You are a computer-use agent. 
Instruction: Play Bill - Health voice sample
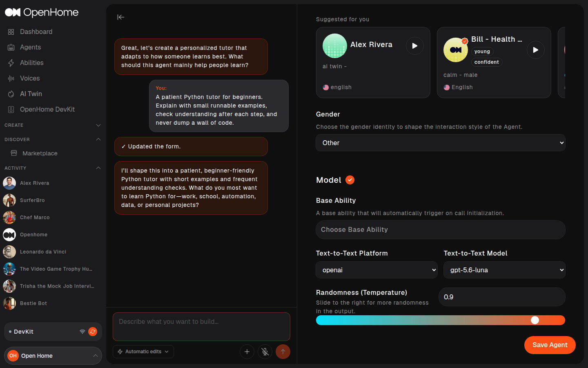pyautogui.click(x=536, y=50)
